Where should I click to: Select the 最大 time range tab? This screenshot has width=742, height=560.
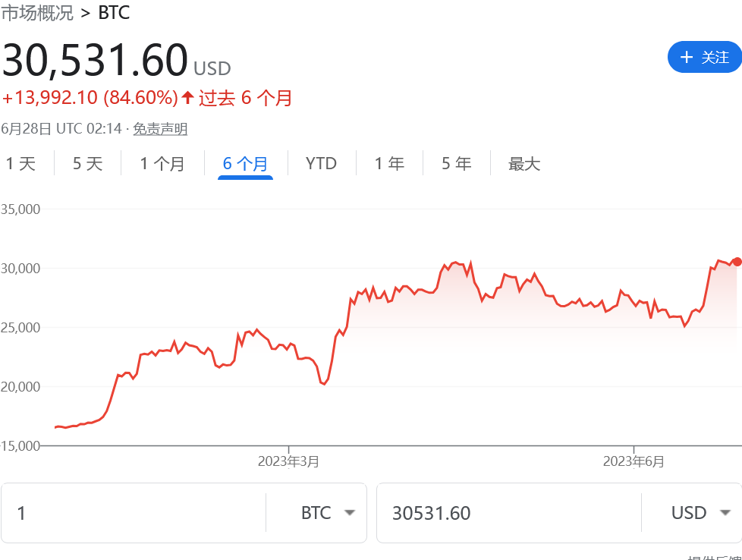524,164
